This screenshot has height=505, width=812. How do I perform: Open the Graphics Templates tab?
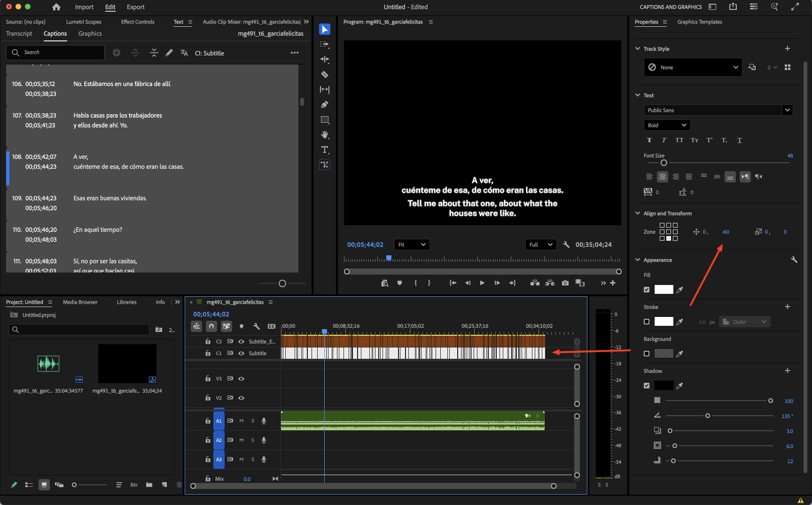click(699, 22)
